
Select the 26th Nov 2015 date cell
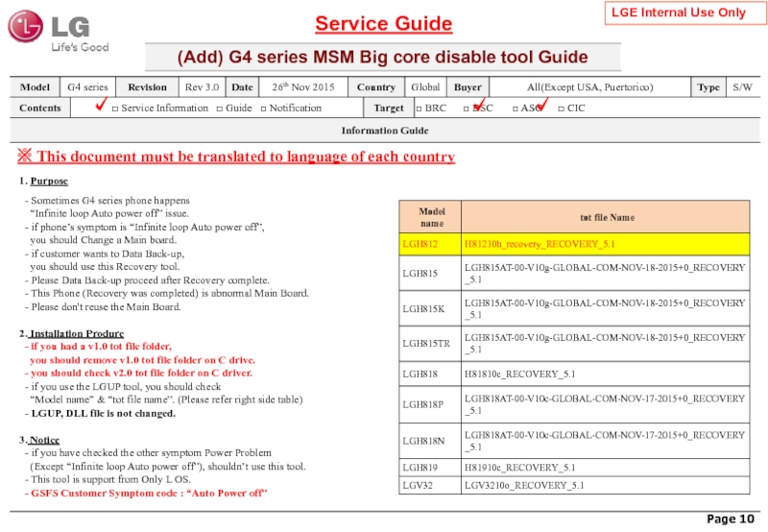[x=303, y=87]
